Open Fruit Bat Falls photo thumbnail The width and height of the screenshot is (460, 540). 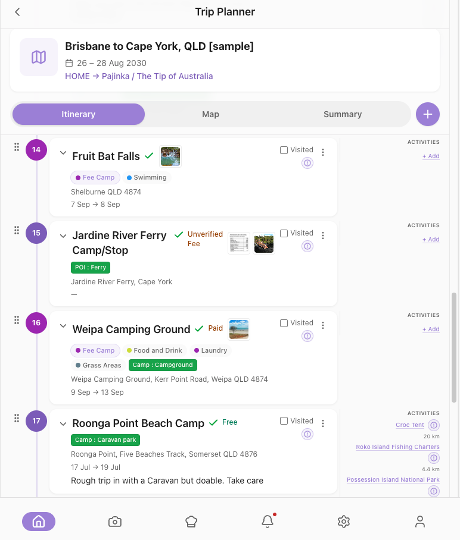170,156
